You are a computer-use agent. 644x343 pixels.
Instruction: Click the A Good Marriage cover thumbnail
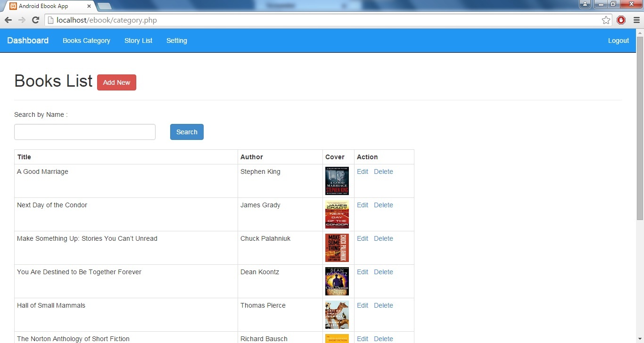(x=337, y=181)
